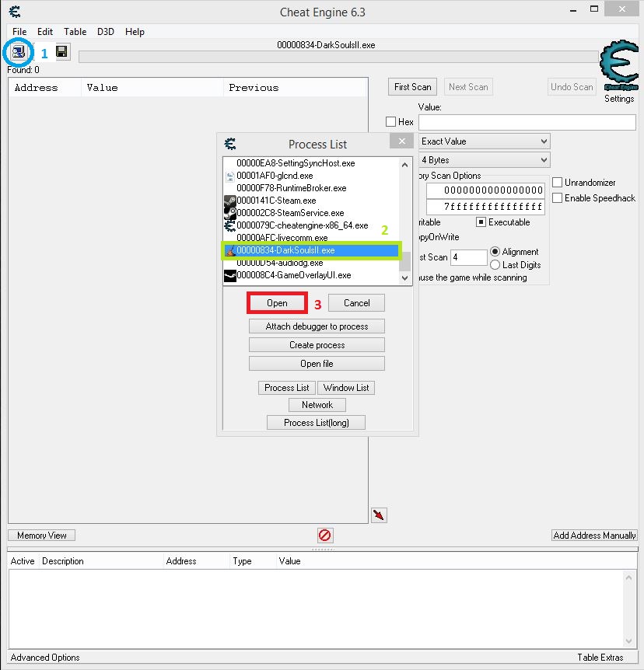Screen dimensions: 644x670
Task: Select the SteamService.exe icon in the list
Action: coord(230,213)
